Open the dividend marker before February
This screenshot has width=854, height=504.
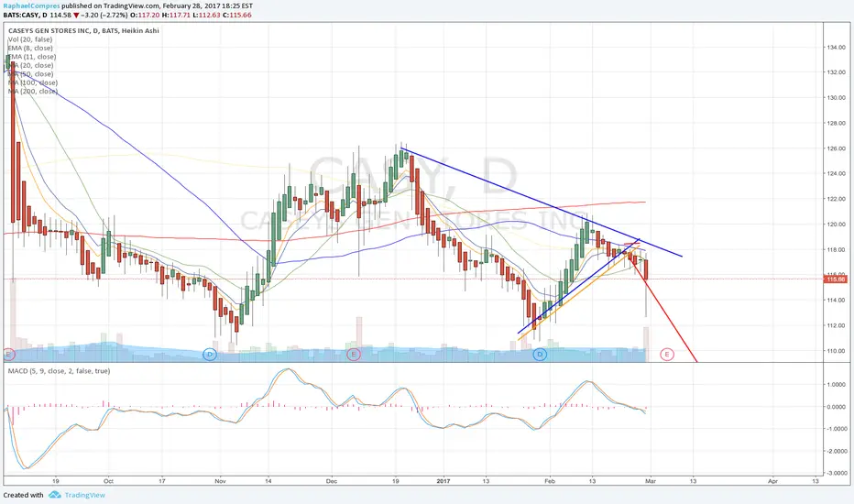point(540,355)
